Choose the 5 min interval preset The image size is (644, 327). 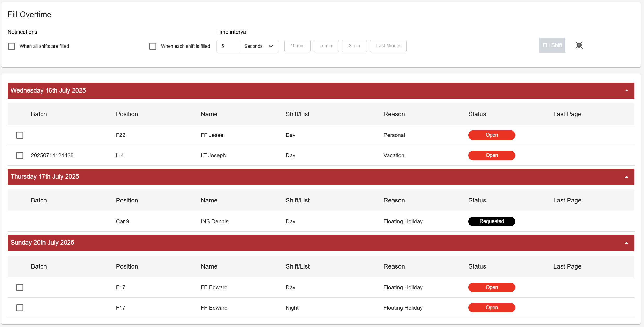click(326, 46)
